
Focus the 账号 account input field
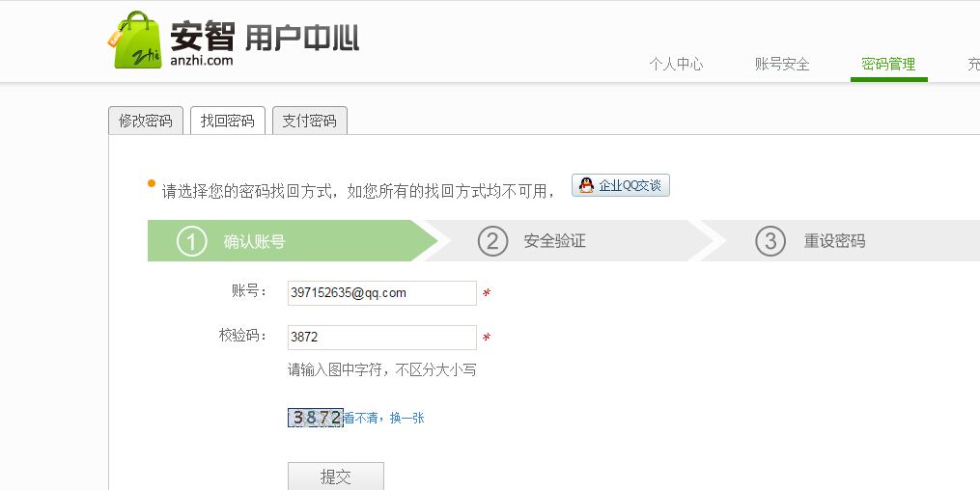pos(382,293)
